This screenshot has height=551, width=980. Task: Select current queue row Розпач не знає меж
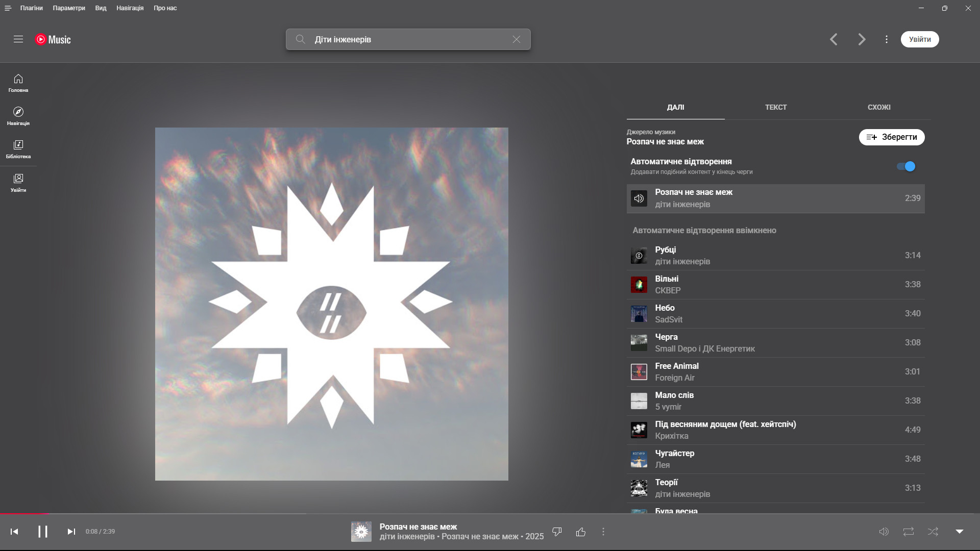pyautogui.click(x=776, y=198)
